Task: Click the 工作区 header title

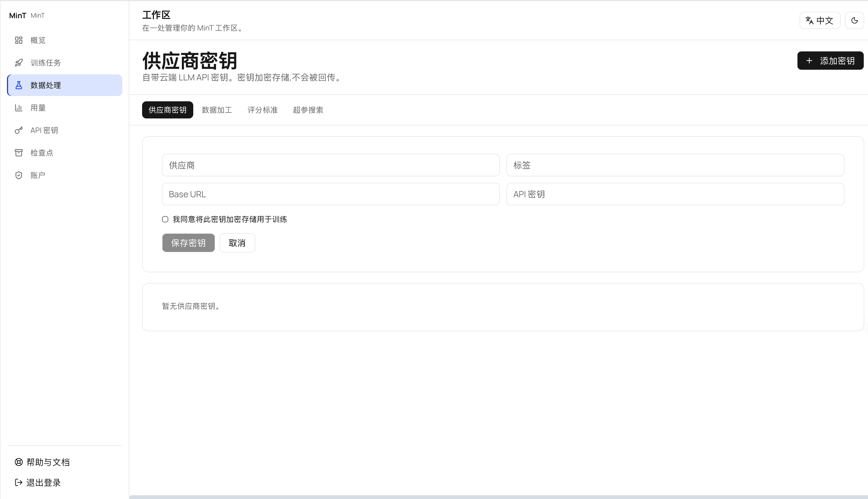Action: tap(156, 15)
